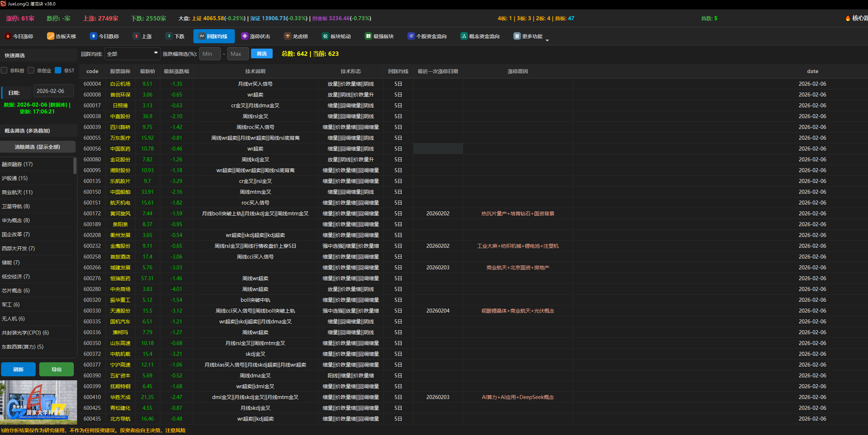Click the 连板天梯 ladder icon
Image resolution: width=868 pixels, height=435 pixels.
[50, 36]
